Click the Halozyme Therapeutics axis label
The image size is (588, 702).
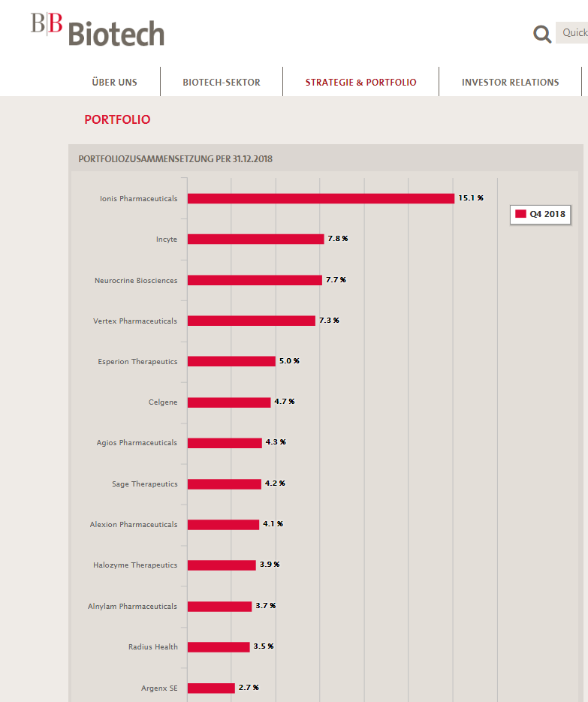coord(134,565)
